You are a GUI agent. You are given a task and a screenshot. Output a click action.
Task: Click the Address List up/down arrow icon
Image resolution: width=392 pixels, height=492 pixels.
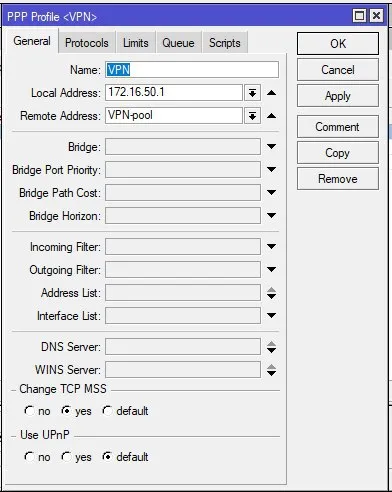271,293
